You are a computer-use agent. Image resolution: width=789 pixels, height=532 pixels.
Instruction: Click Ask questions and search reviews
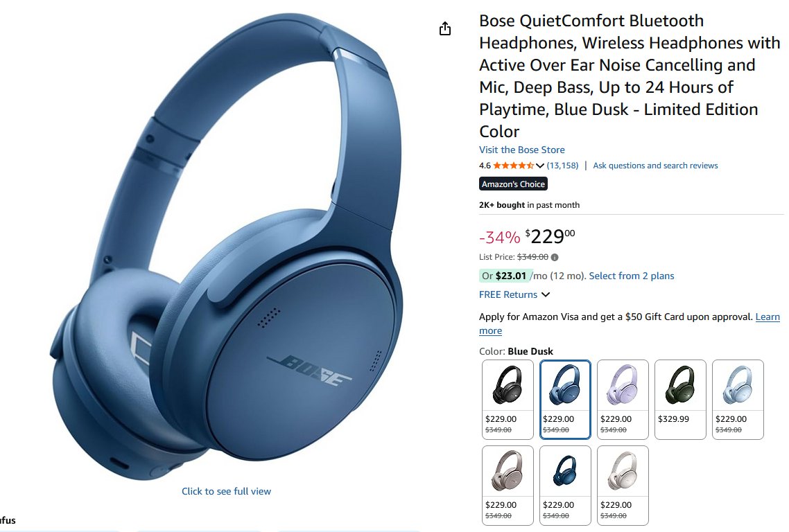[655, 166]
